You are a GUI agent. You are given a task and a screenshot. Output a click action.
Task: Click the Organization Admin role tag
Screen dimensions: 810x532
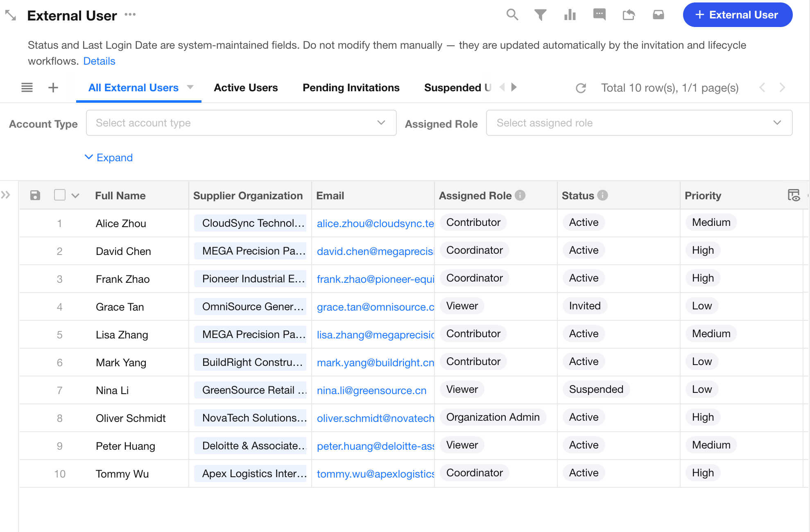click(493, 417)
